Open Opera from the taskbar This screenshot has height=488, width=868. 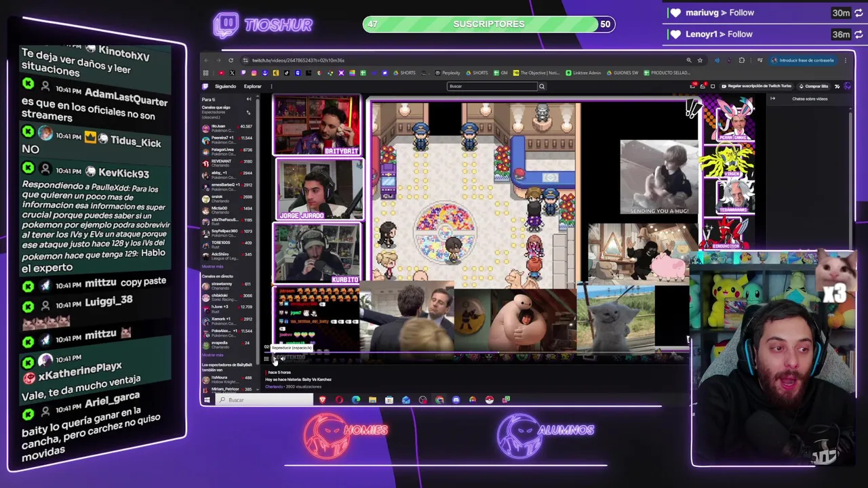[339, 400]
